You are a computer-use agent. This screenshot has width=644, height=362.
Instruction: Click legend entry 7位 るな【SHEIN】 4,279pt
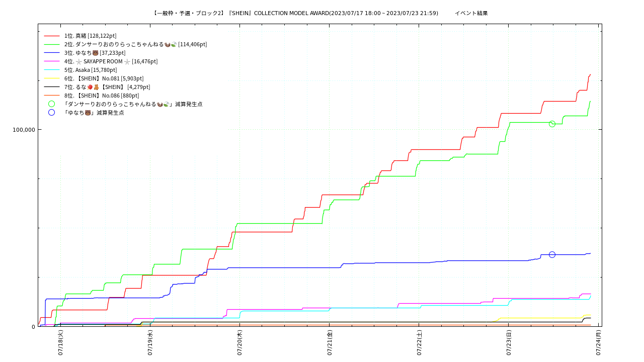(x=107, y=87)
